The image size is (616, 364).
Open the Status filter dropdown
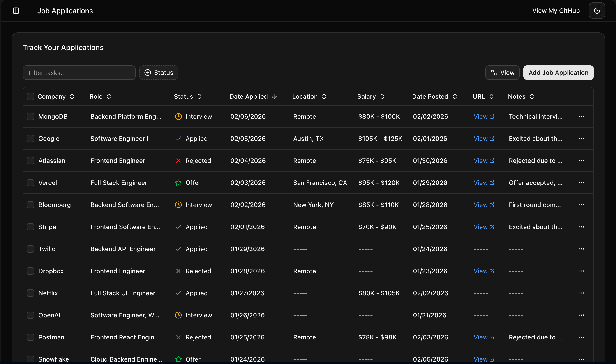(x=159, y=73)
